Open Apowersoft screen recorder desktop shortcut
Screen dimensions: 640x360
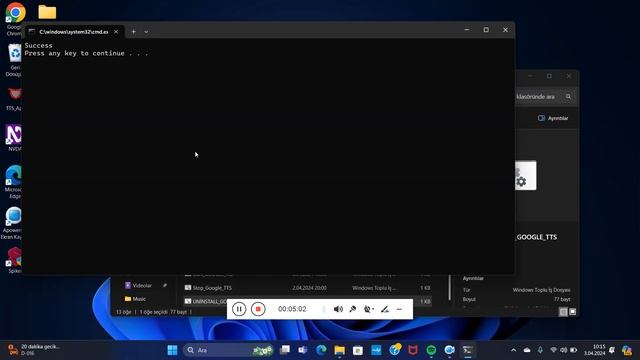(12, 223)
